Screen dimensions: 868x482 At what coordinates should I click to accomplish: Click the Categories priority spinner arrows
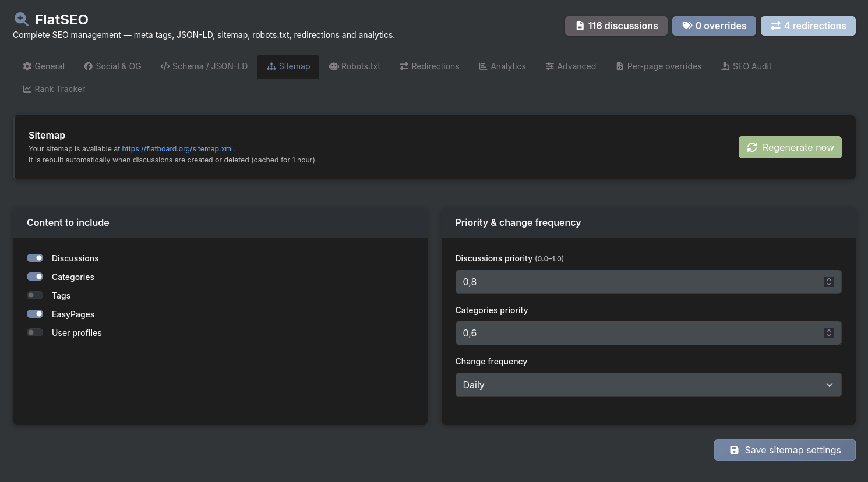click(x=829, y=333)
